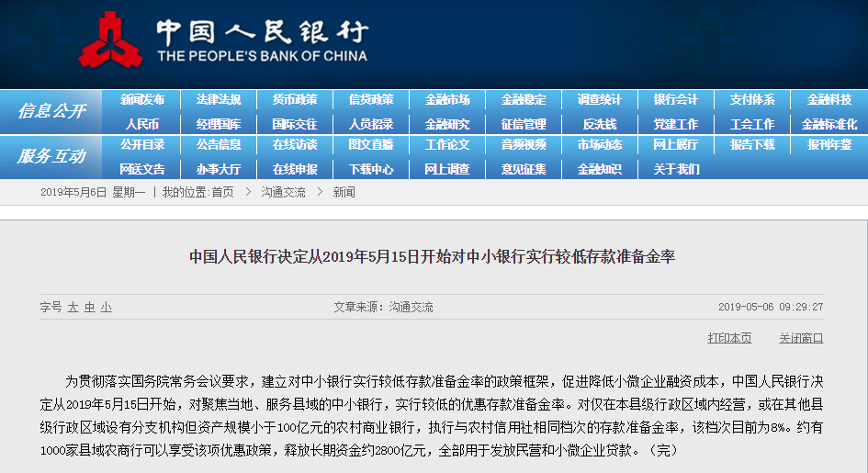Open the 信贷政策 menu item
This screenshot has width=868, height=473.
[x=371, y=99]
